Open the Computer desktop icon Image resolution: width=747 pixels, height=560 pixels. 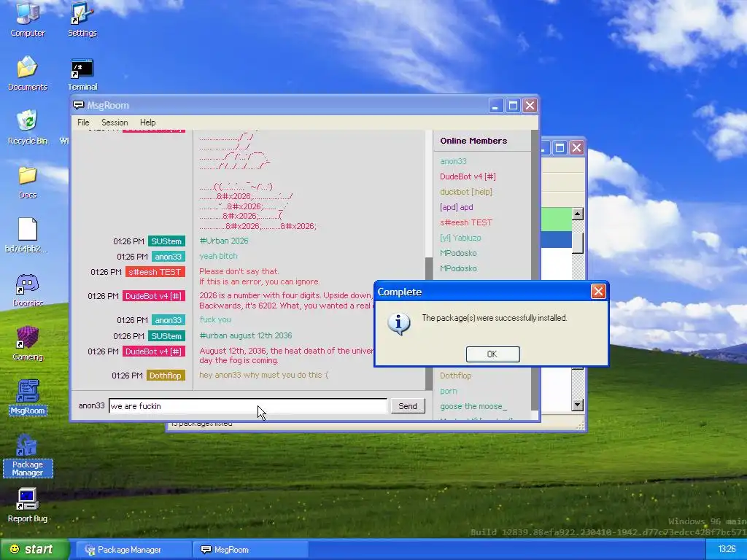pos(28,19)
